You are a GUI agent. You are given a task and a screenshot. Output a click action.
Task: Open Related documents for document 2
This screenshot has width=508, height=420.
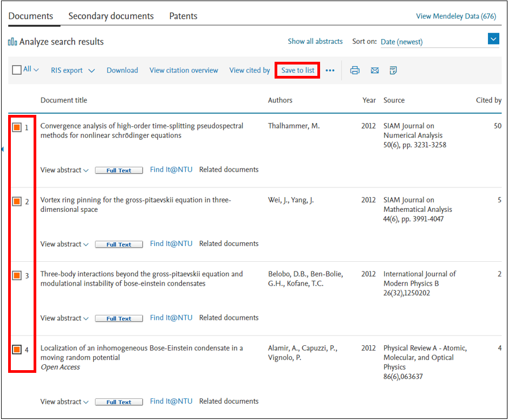pyautogui.click(x=229, y=244)
